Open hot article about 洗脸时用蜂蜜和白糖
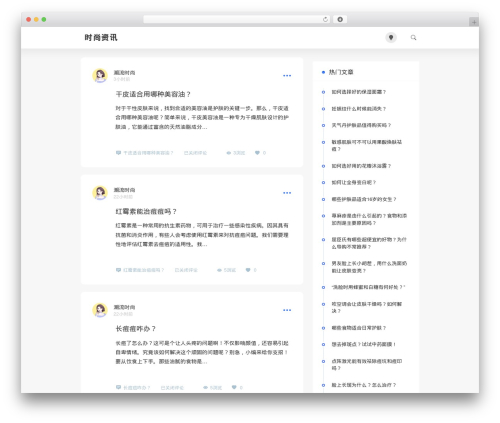 point(368,287)
